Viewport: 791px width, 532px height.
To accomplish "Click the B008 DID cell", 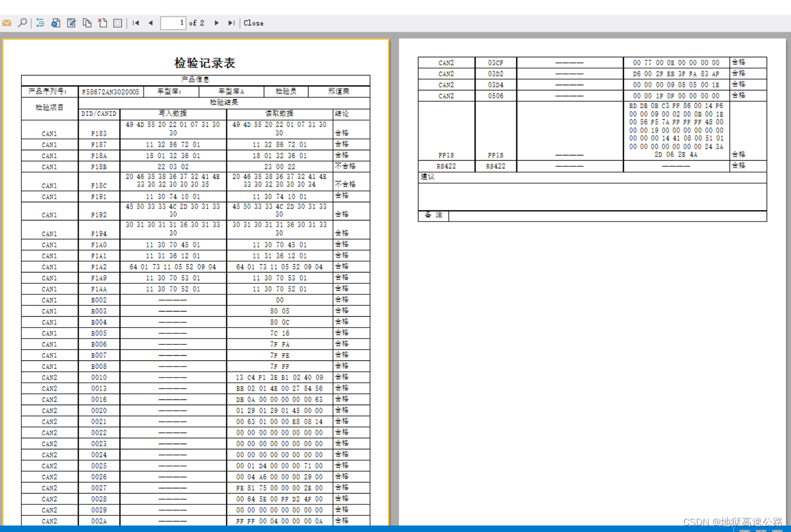I will point(99,367).
